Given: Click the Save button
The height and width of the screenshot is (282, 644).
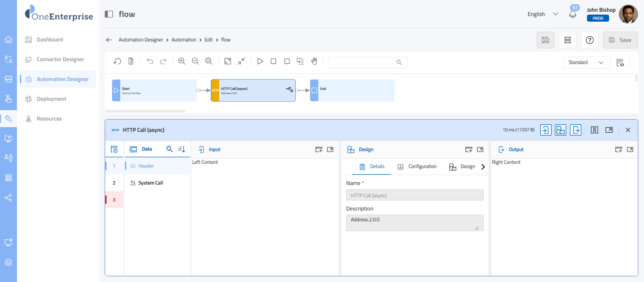Looking at the screenshot, I should click(x=620, y=40).
